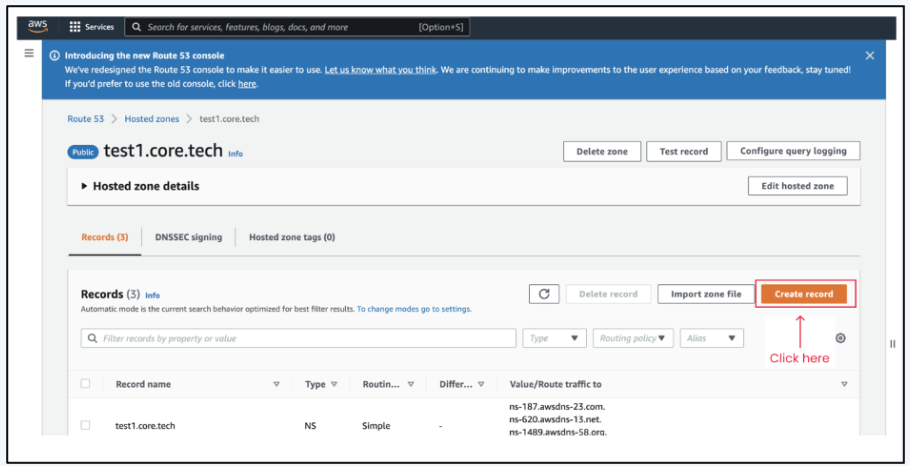Open the Services grid menu
This screenshot has height=466, width=910.
75,27
